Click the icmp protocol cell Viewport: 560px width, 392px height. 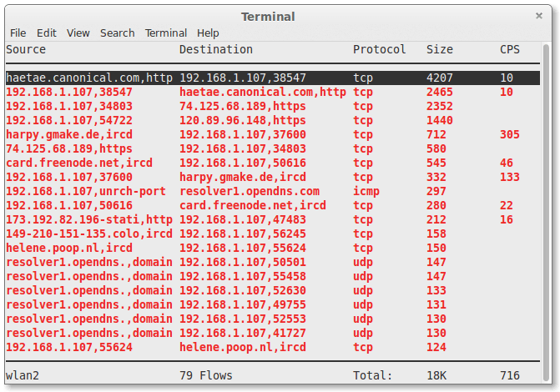click(366, 191)
